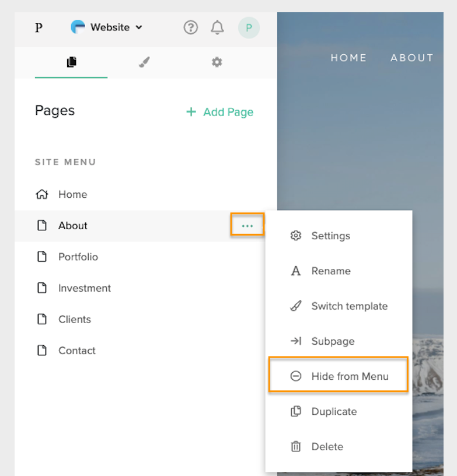457x476 pixels.
Task: Click the profile avatar P
Action: coord(249,27)
